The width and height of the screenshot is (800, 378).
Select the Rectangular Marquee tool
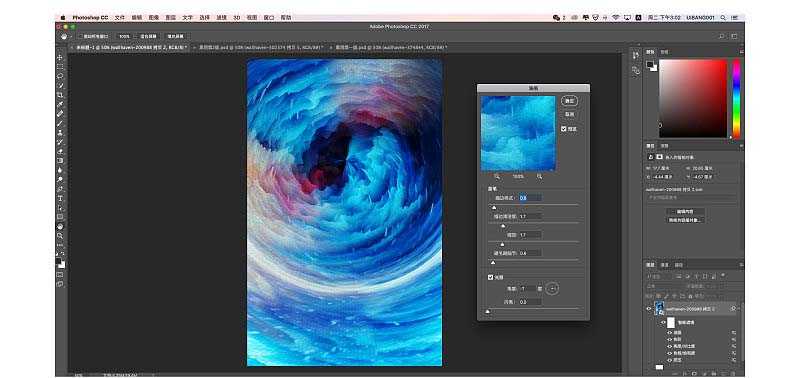click(x=60, y=67)
